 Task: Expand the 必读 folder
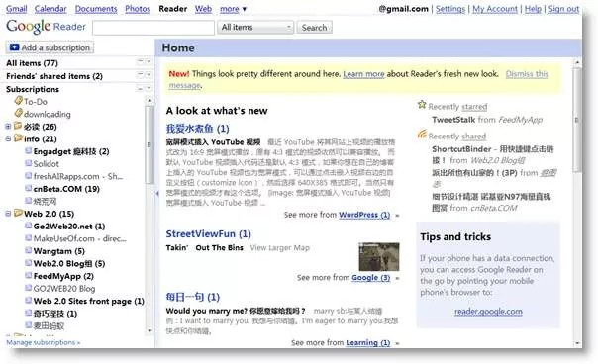click(8, 127)
